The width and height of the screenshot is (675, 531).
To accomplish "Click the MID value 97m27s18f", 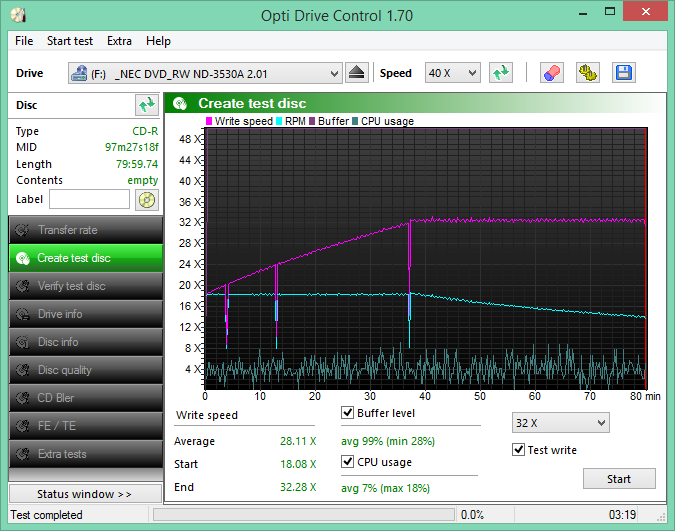I will tap(132, 147).
